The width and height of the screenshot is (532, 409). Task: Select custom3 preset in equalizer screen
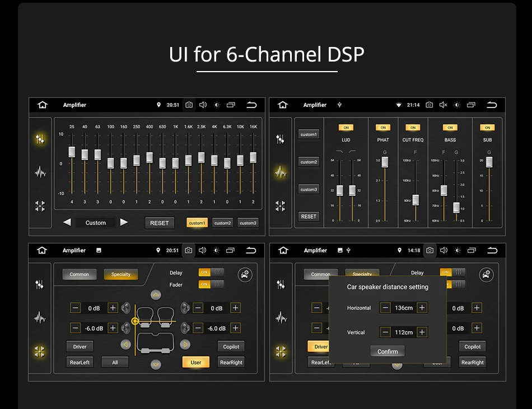248,223
